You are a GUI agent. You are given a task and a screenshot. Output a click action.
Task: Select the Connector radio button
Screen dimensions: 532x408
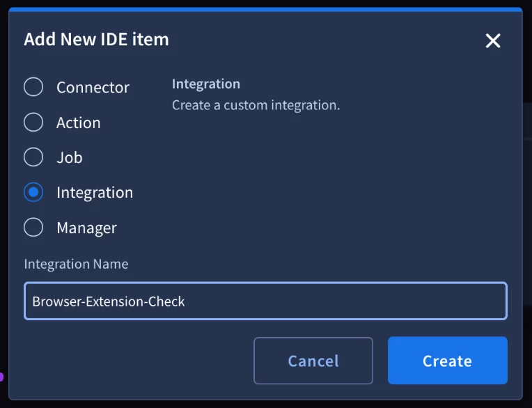pyautogui.click(x=33, y=87)
